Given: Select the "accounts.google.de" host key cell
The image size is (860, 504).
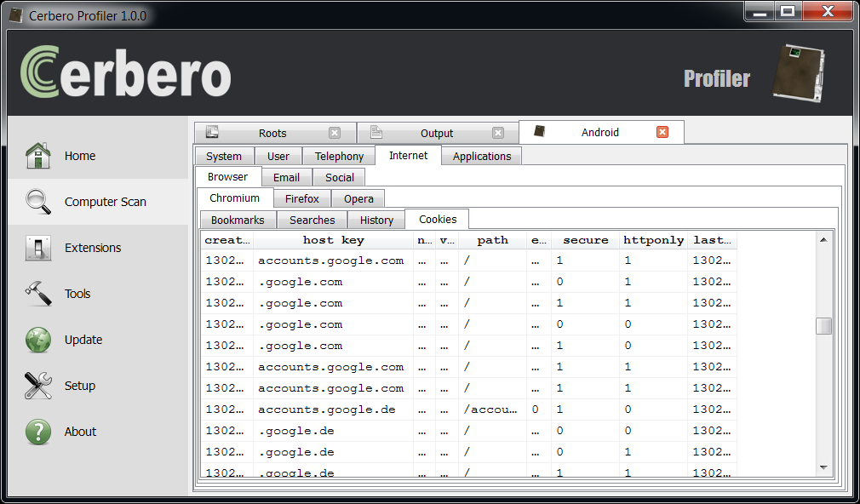Looking at the screenshot, I should [334, 409].
